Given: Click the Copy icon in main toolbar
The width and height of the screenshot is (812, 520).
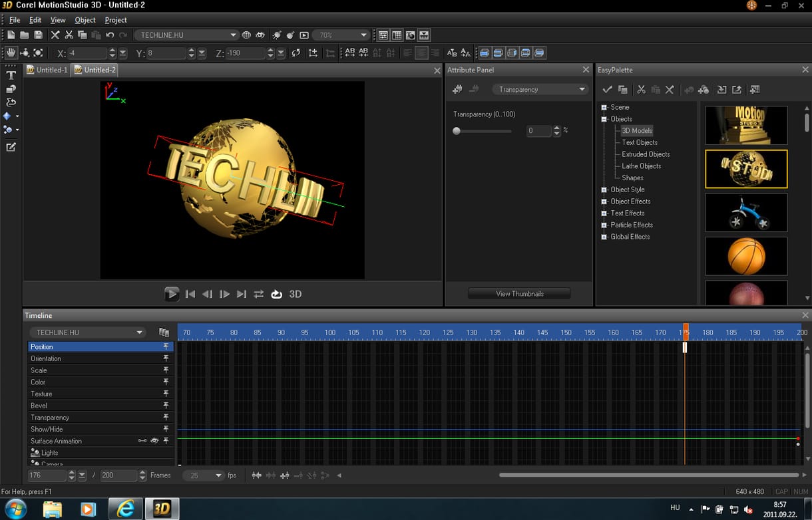Looking at the screenshot, I should tap(82, 35).
